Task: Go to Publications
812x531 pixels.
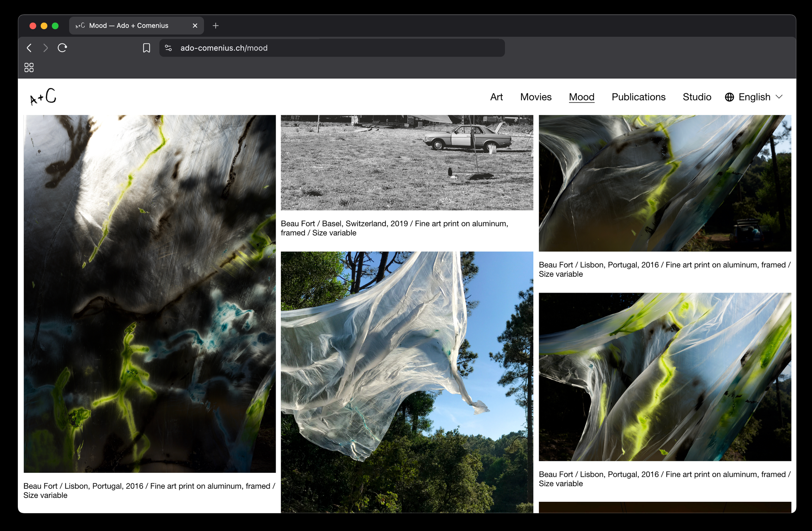Action: pyautogui.click(x=638, y=97)
